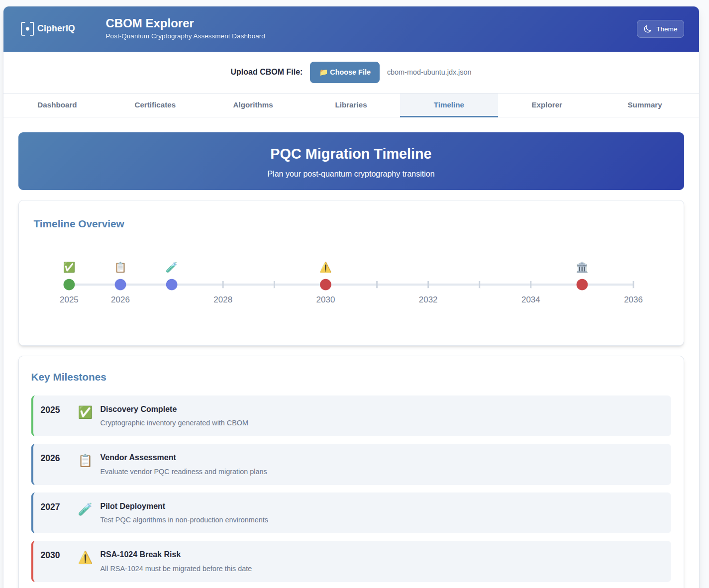The image size is (709, 588).
Task: Click the government building icon on timeline
Action: (x=582, y=267)
